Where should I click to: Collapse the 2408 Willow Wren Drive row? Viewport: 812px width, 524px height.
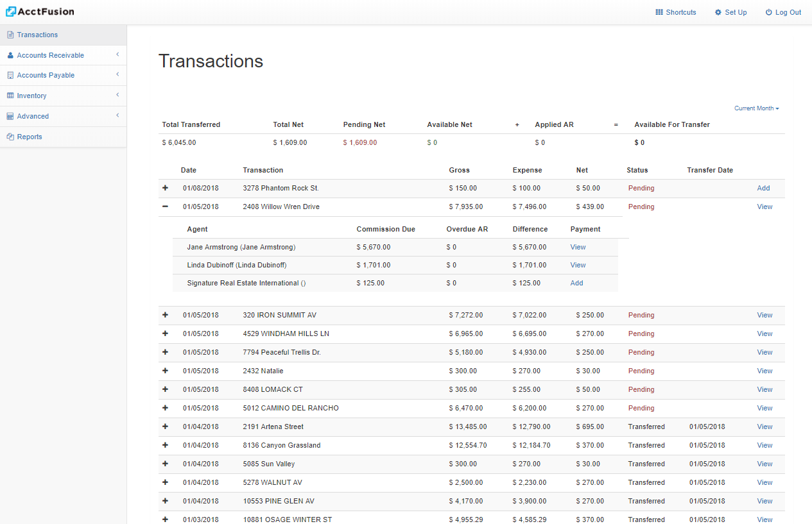click(x=165, y=207)
